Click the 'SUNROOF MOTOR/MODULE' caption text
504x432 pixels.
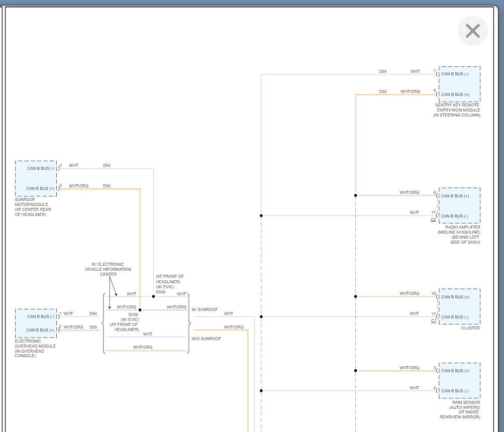coord(33,207)
